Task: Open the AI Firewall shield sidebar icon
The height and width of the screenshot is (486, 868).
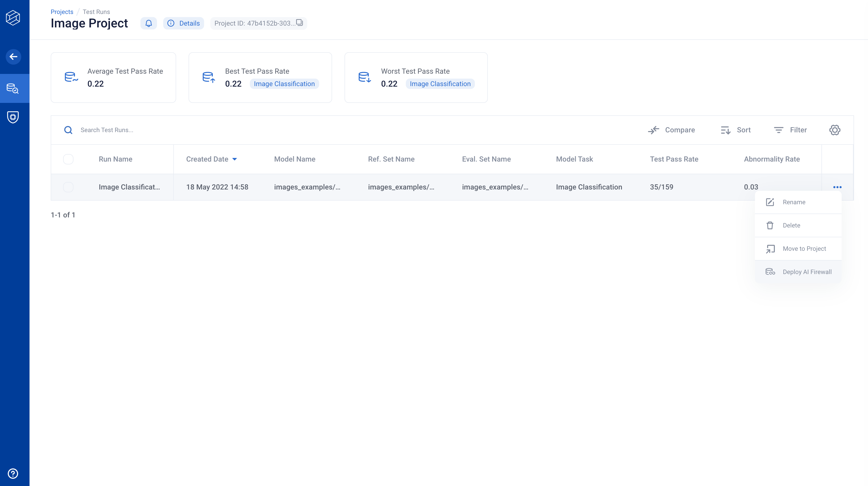Action: click(13, 117)
